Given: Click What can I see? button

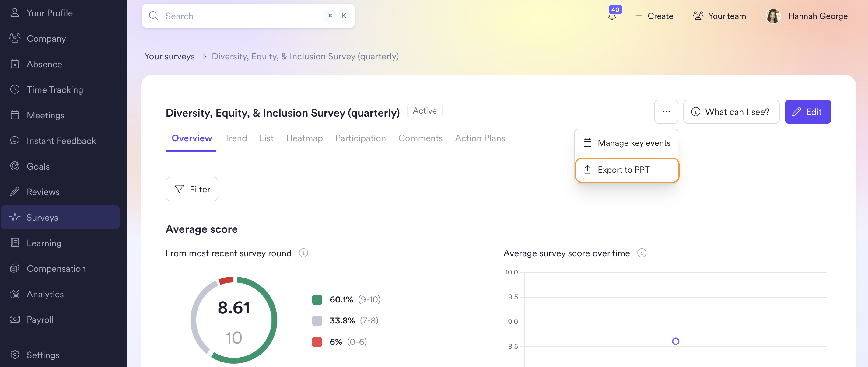Looking at the screenshot, I should tap(731, 112).
